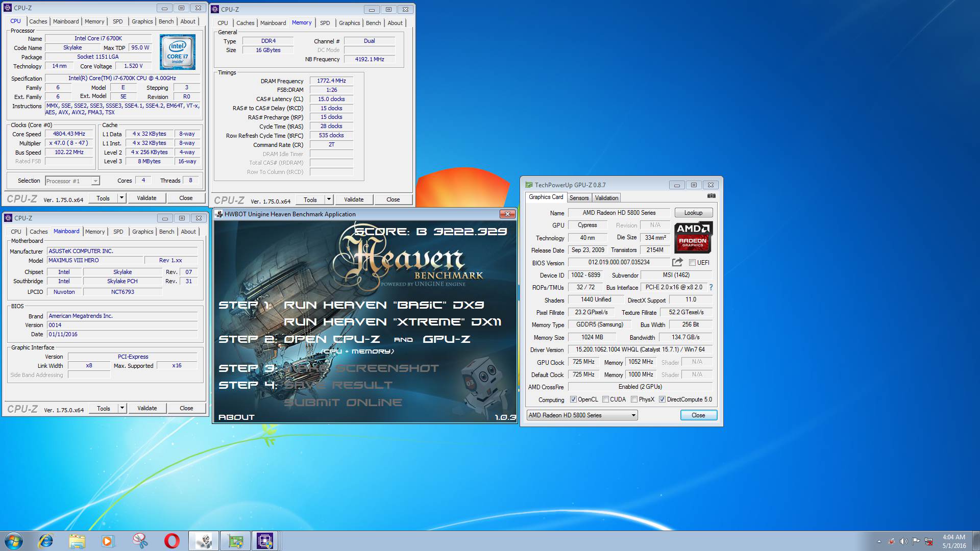Viewport: 980px width, 551px height.
Task: Open the Bench tab in the CPU-Z CPU window
Action: pos(166,21)
